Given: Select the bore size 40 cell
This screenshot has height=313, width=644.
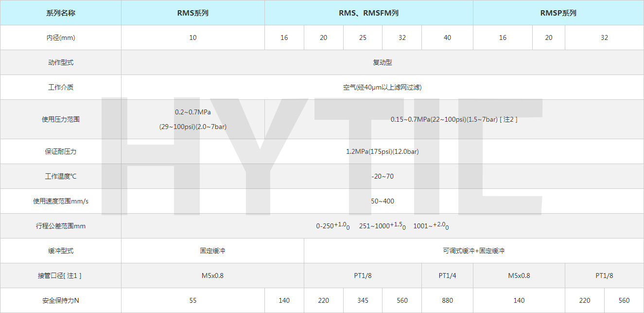Looking at the screenshot, I should coord(447,37).
